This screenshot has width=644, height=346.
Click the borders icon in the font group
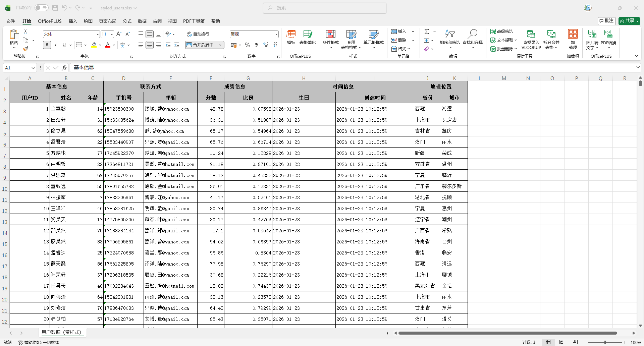click(79, 45)
